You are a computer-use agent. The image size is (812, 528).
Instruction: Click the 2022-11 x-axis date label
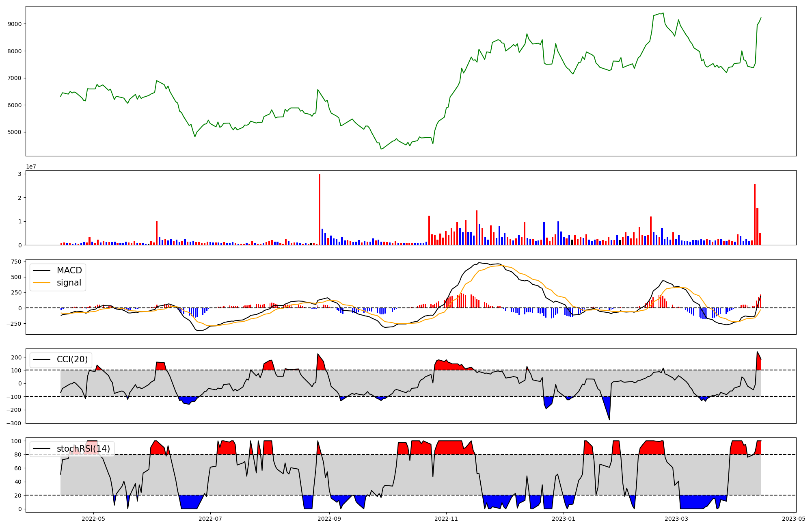click(x=446, y=518)
